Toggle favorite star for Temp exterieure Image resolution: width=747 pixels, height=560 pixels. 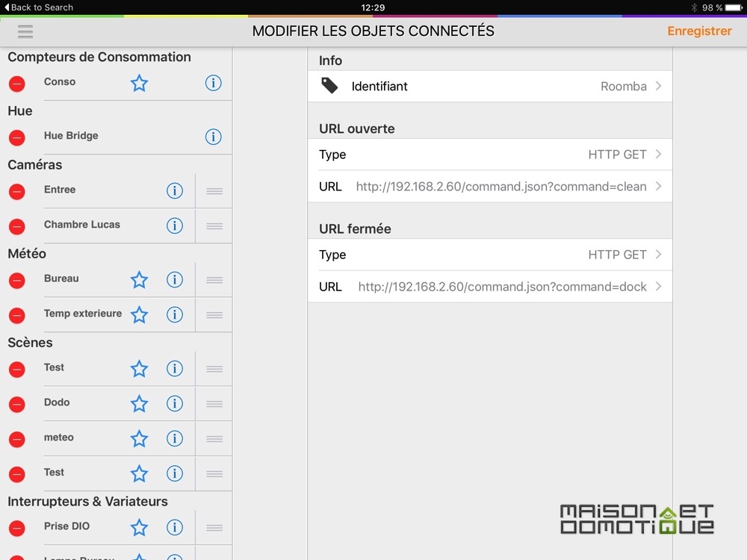(x=139, y=314)
